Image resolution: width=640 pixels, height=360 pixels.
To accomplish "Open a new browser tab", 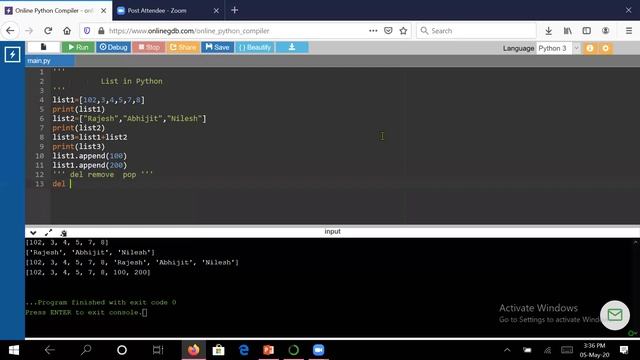I will 234,10.
